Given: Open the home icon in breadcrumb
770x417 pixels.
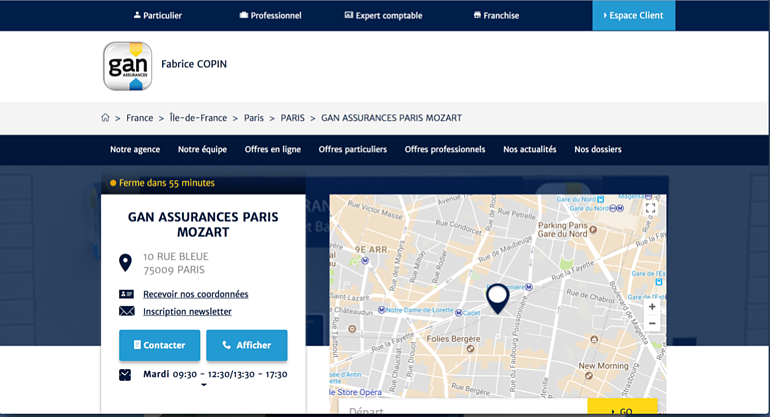Looking at the screenshot, I should coord(105,118).
